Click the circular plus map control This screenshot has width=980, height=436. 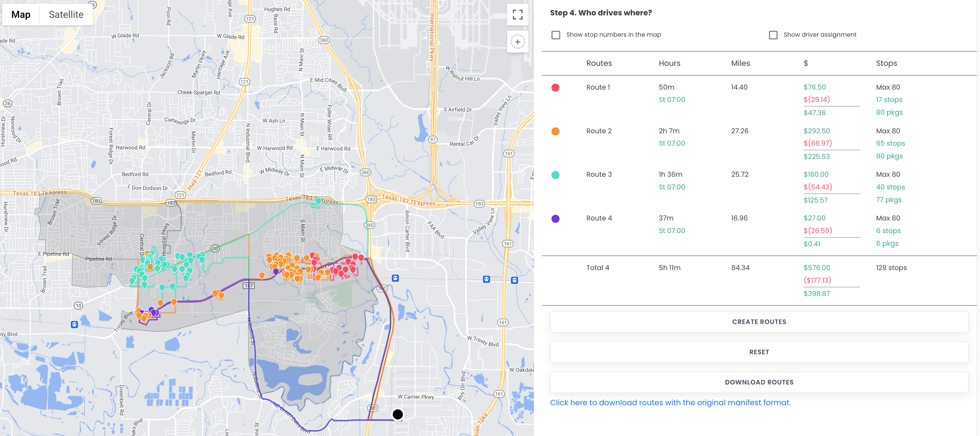pos(517,42)
